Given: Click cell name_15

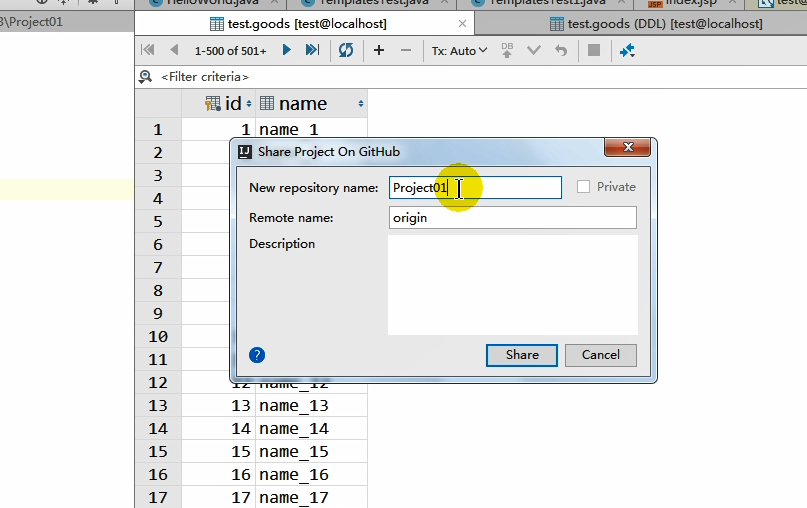Looking at the screenshot, I should (311, 451).
